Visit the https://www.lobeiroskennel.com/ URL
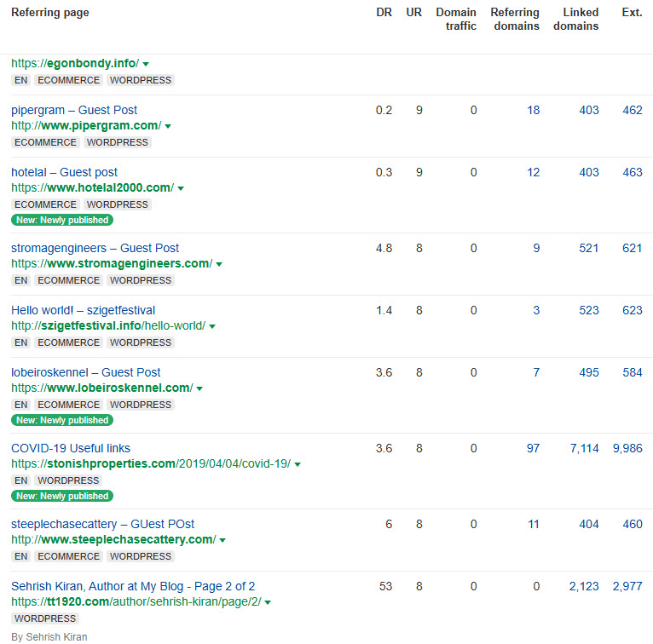Screen dimensions: 653x644 pyautogui.click(x=102, y=388)
